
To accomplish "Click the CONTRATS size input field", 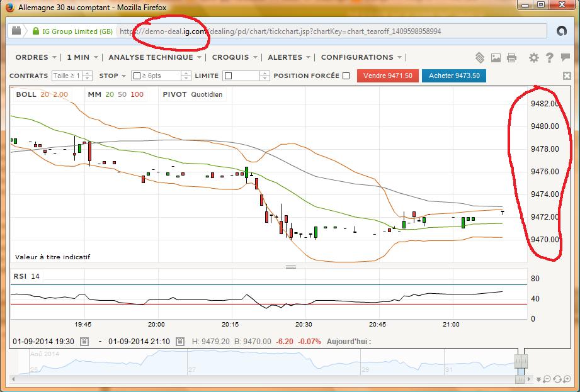I will coord(67,76).
